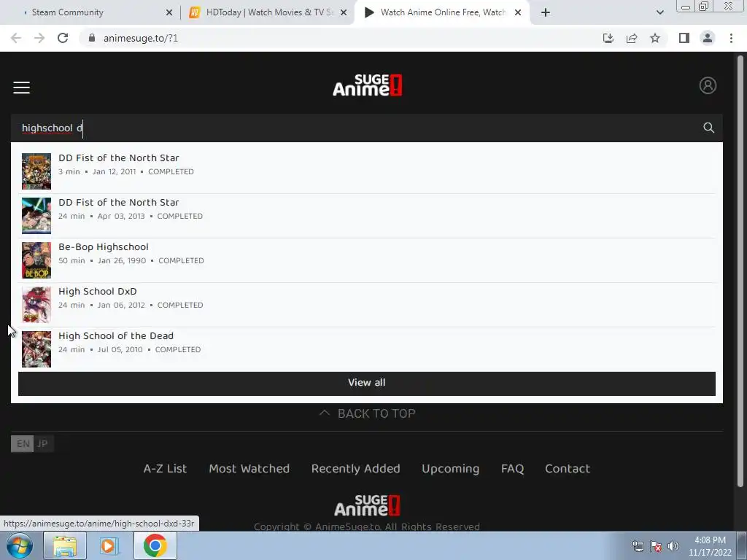Click the BACK TO TOP link

click(368, 413)
